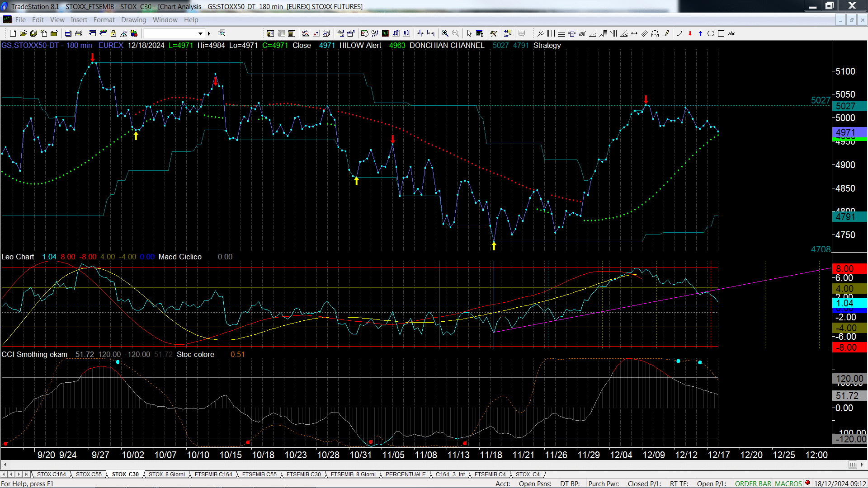The image size is (868, 488).
Task: Open the File menu
Action: [20, 20]
